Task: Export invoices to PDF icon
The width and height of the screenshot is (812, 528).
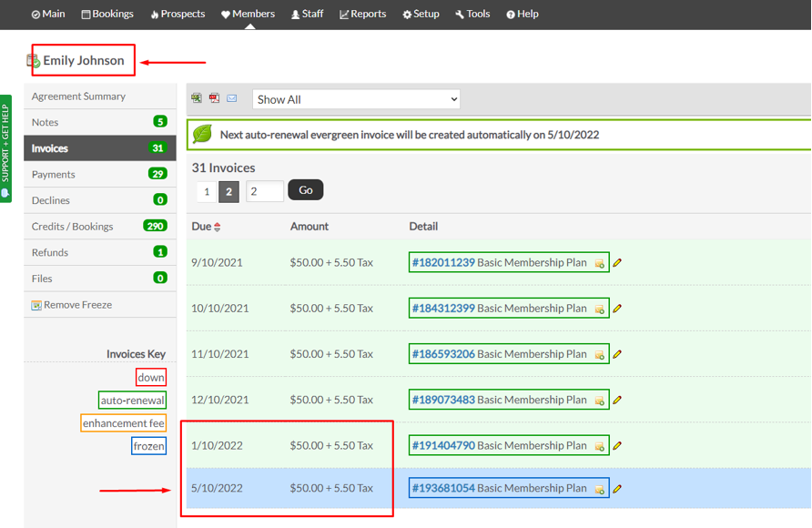Action: pyautogui.click(x=215, y=97)
